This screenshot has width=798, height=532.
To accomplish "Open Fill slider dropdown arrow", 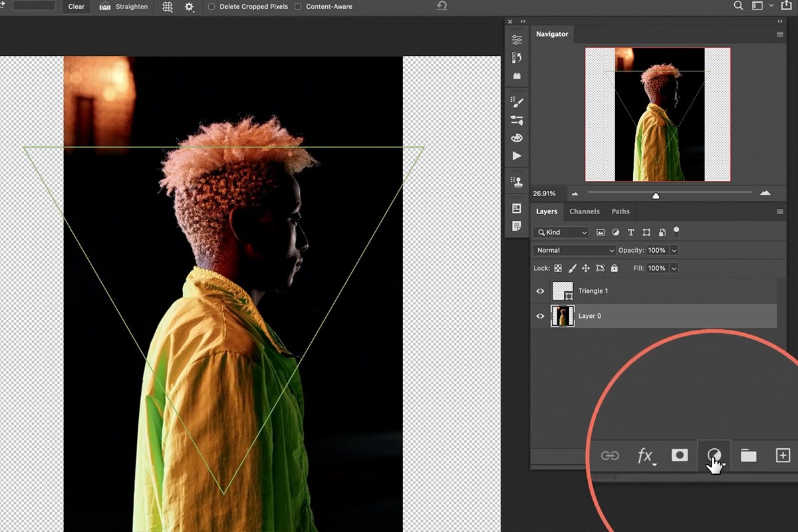I will click(674, 268).
